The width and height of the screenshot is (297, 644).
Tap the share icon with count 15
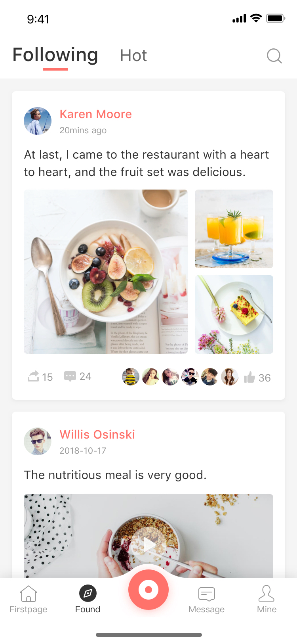point(33,376)
